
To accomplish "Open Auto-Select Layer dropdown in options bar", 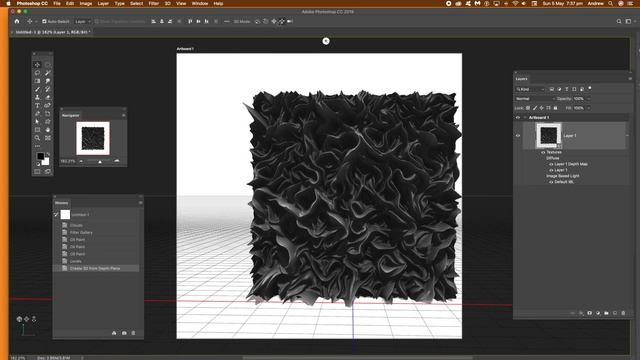I will coord(83,21).
